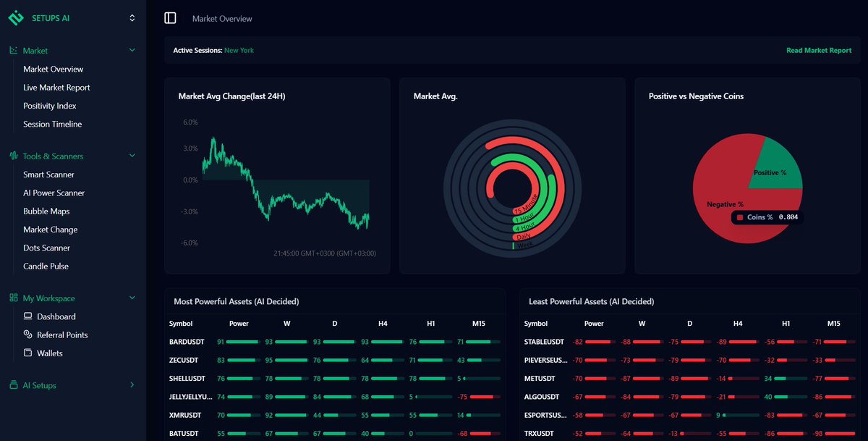The height and width of the screenshot is (441, 868).
Task: Collapse the Market section chevron
Action: click(x=132, y=50)
